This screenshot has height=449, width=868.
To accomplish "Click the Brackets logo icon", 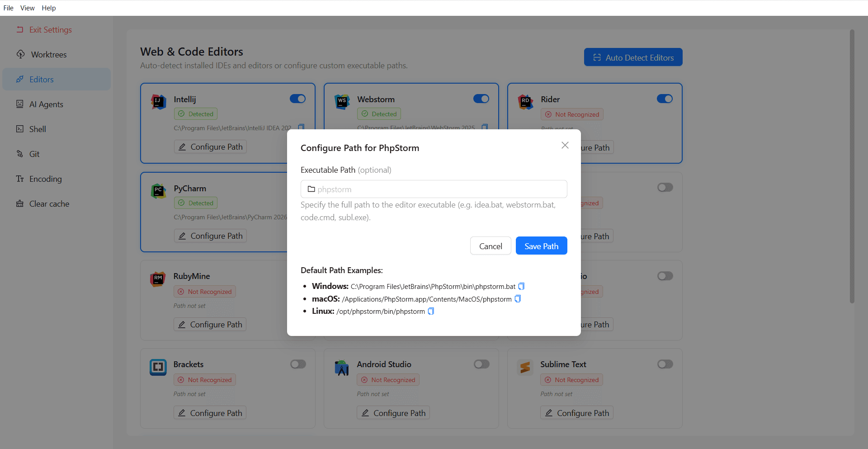I will point(158,367).
